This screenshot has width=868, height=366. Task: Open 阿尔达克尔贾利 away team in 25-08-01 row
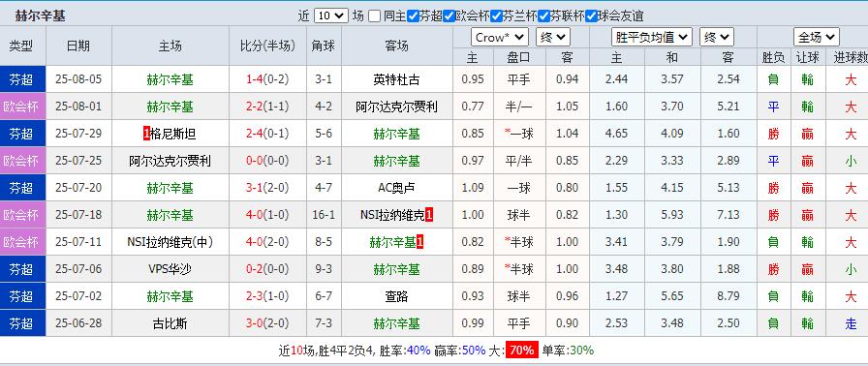click(396, 107)
